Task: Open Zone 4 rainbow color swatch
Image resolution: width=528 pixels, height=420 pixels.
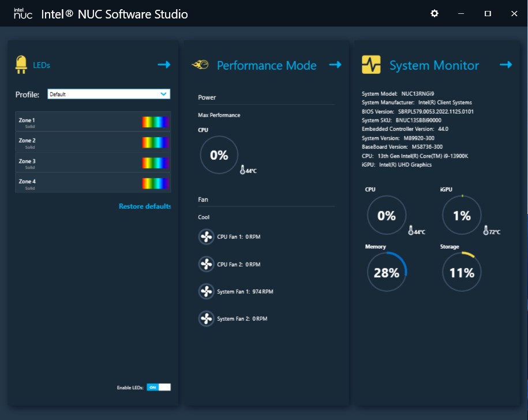Action: (x=155, y=183)
